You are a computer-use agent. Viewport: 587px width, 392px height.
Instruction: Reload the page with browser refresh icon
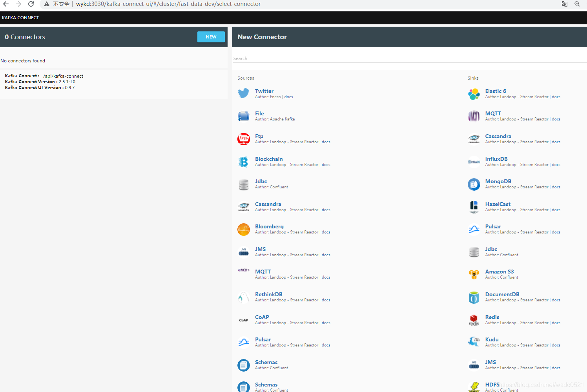(x=31, y=4)
